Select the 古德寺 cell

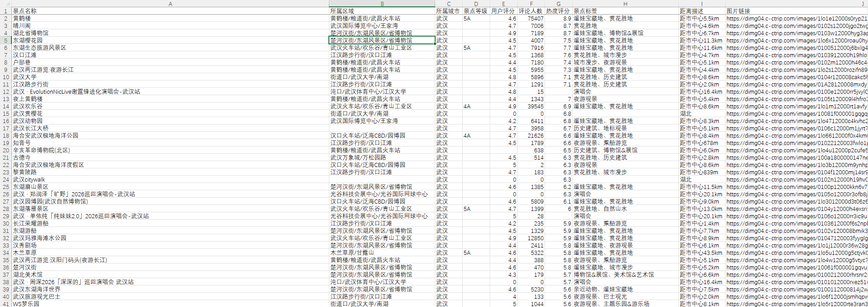[x=170, y=157]
